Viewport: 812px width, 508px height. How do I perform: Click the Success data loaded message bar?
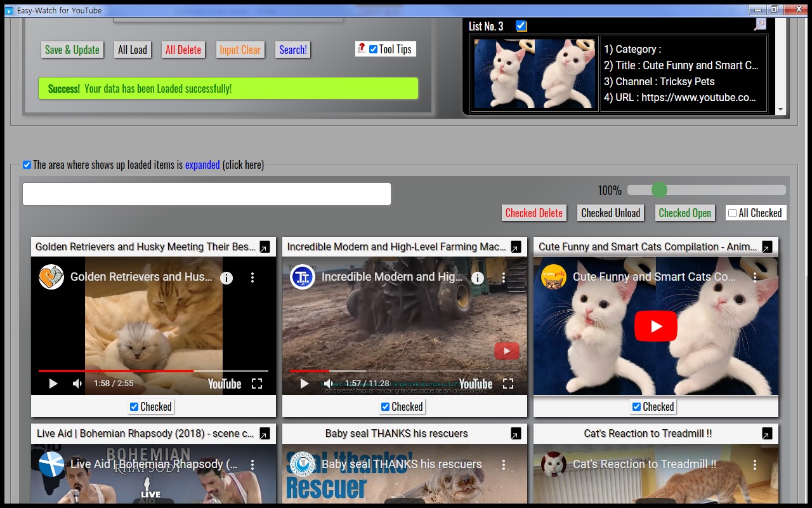[x=228, y=88]
